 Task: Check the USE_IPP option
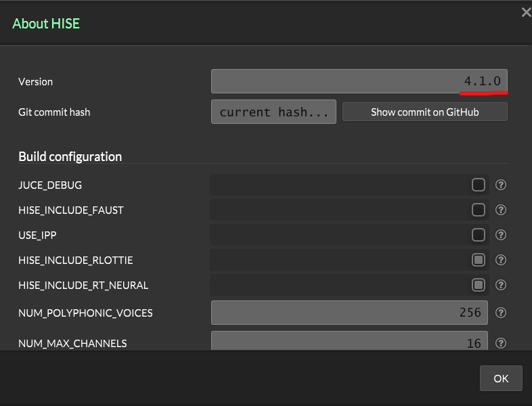pyautogui.click(x=478, y=235)
